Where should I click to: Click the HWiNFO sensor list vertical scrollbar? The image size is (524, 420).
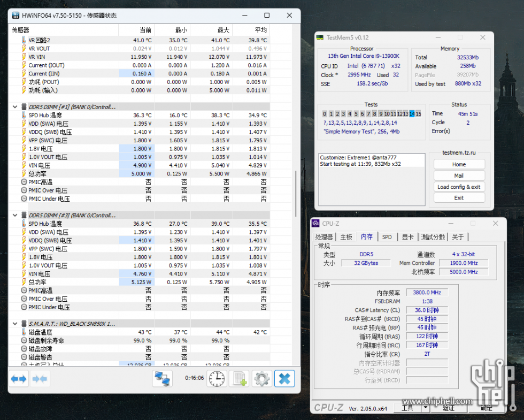[x=295, y=194]
